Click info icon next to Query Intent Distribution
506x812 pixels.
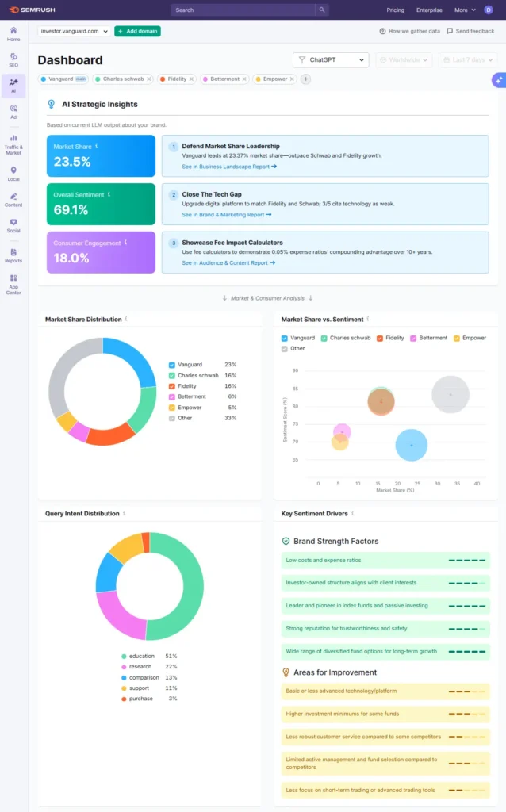pyautogui.click(x=125, y=513)
